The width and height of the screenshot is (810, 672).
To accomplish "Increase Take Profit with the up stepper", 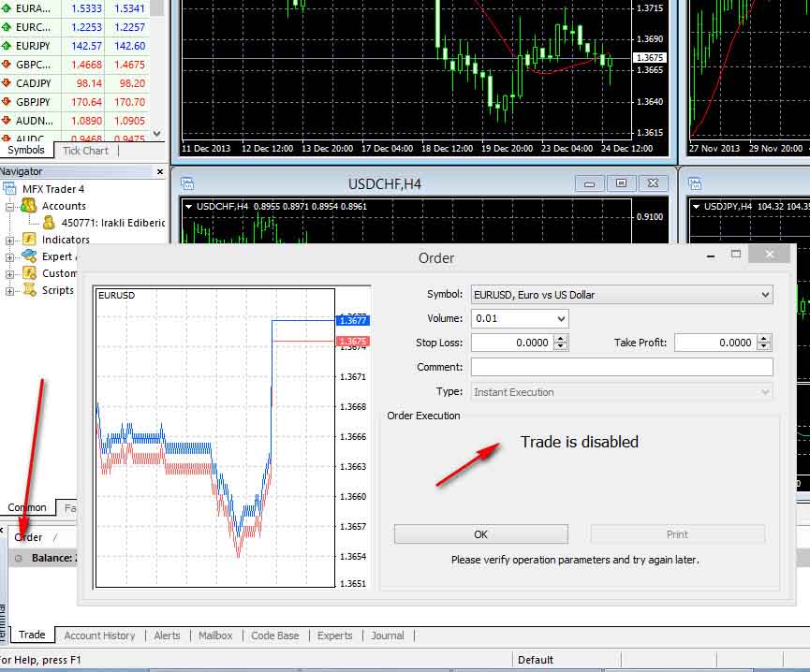I will point(764,339).
